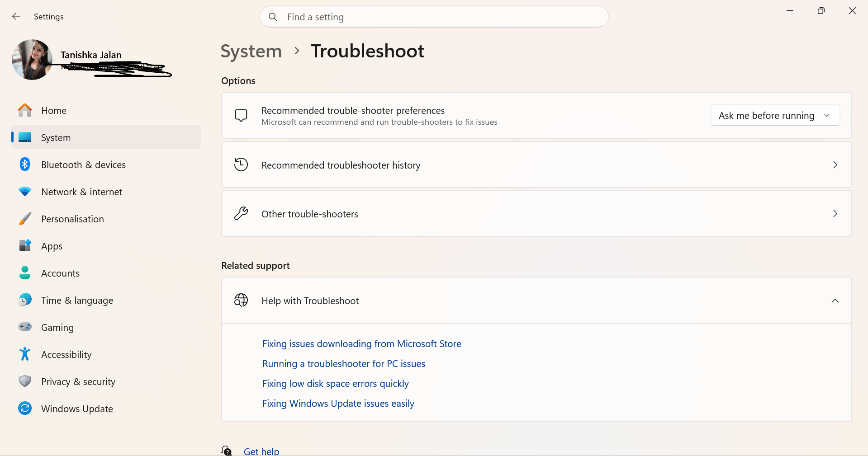Image resolution: width=868 pixels, height=456 pixels.
Task: Click Help with Troubleshoot label
Action: [x=310, y=301]
